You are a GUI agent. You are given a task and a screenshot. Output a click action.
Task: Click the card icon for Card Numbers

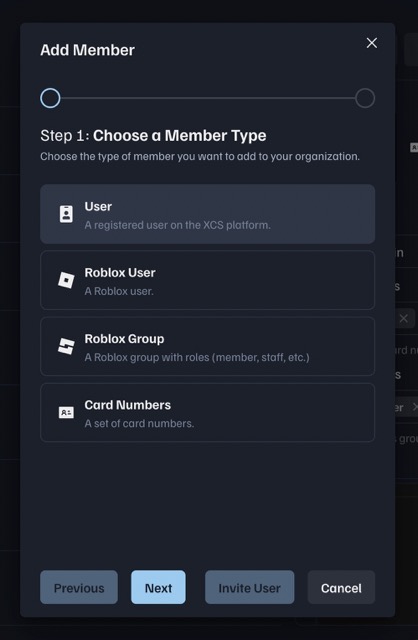66,412
